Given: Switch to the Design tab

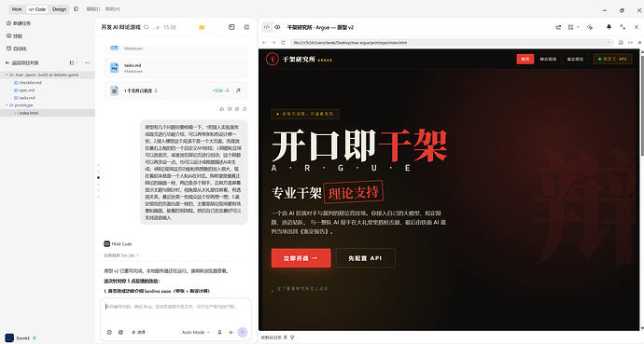Looking at the screenshot, I should point(59,9).
